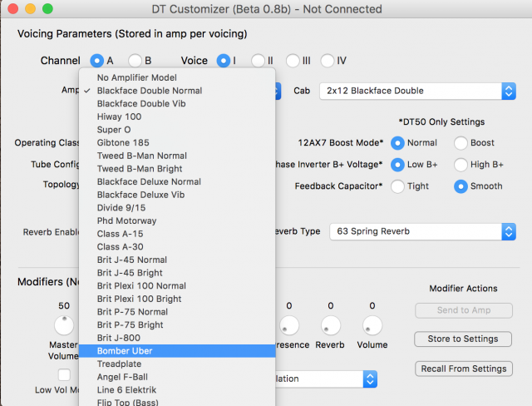532x406 pixels.
Task: Select Brit J-800 amp model
Action: point(177,338)
